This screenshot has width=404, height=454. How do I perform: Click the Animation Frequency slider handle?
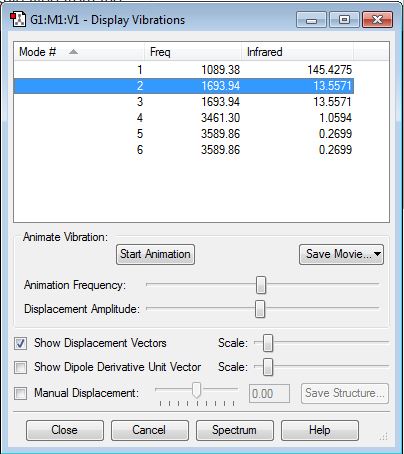(x=261, y=285)
